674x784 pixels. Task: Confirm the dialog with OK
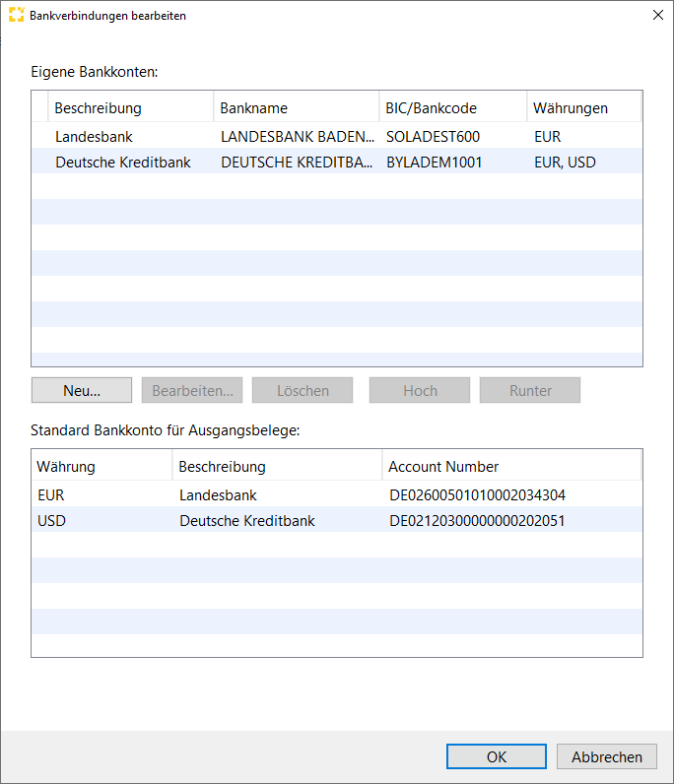pos(497,757)
